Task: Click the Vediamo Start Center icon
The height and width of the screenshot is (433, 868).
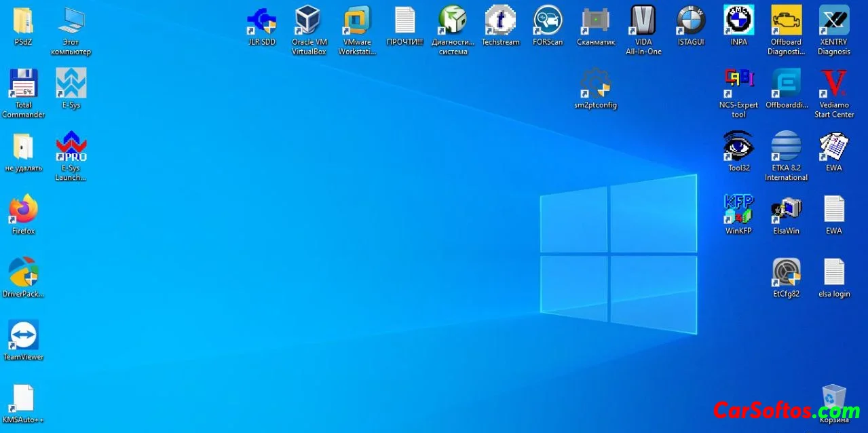Action: tap(833, 84)
